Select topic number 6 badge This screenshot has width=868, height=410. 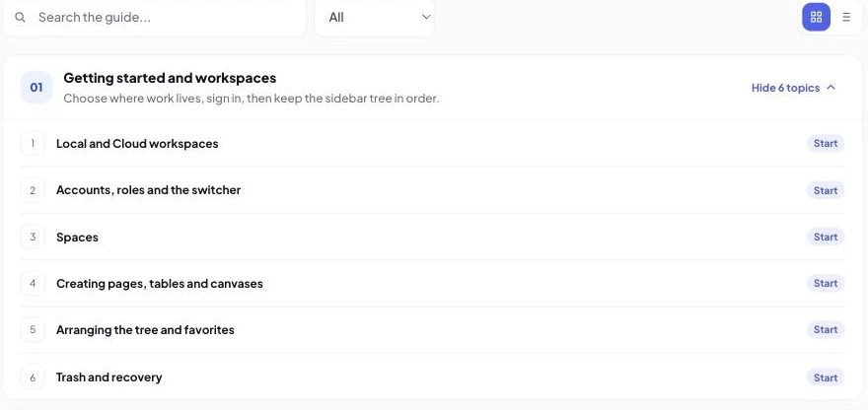pyautogui.click(x=33, y=377)
